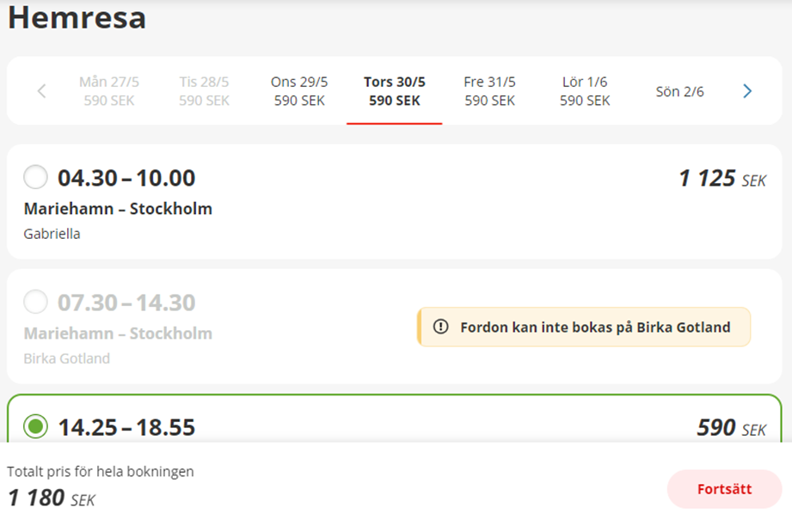
Task: Click the Hemresa heading
Action: [x=77, y=18]
